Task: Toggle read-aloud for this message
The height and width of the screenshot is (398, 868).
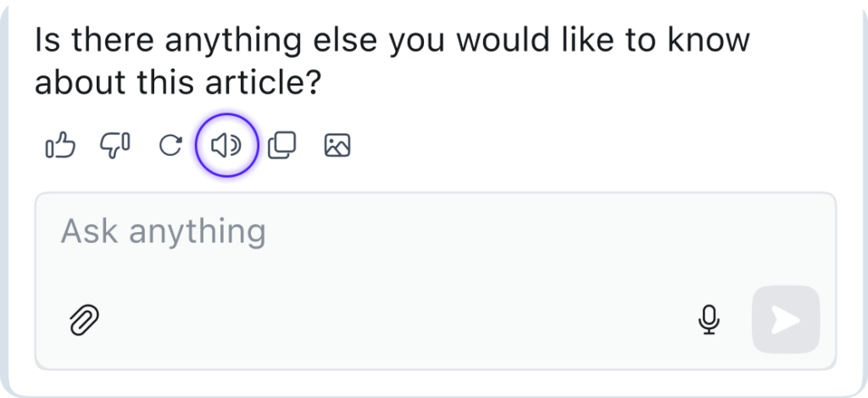Action: tap(226, 146)
